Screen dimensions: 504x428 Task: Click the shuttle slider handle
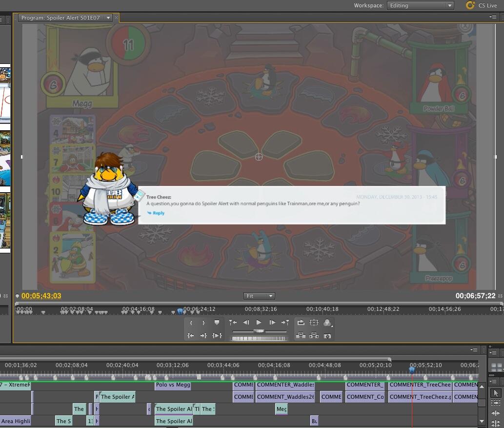point(259,331)
